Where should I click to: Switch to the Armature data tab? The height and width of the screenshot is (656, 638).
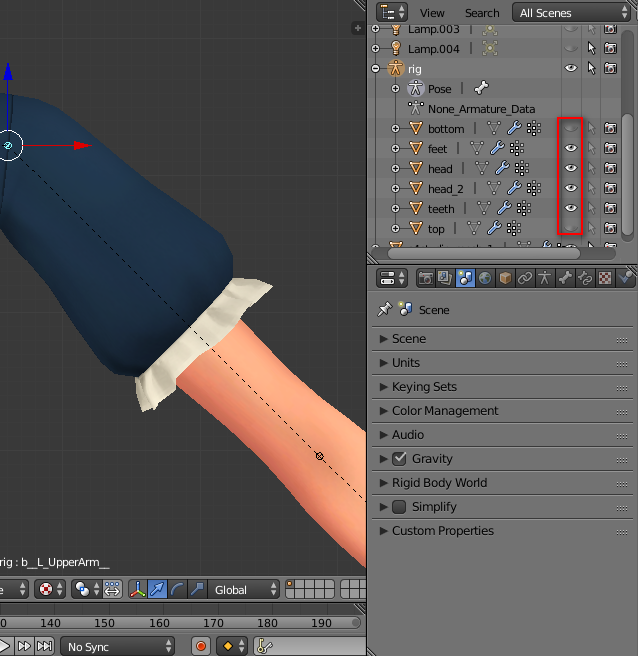[x=545, y=278]
